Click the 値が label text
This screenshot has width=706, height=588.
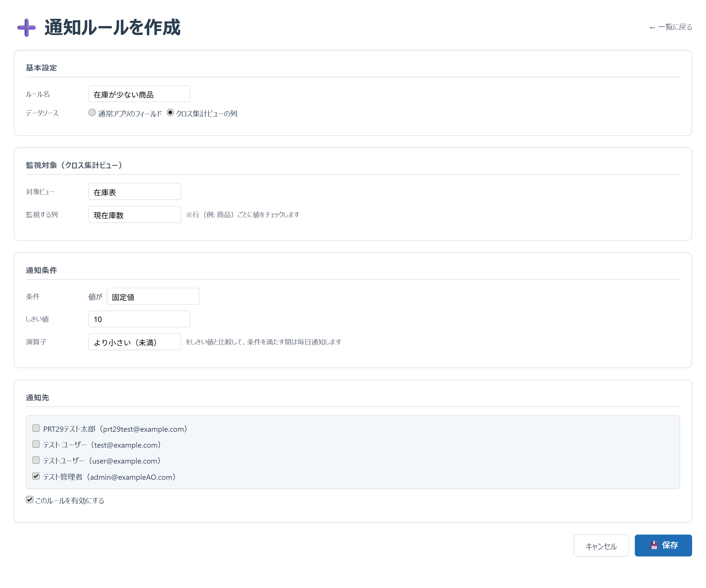[95, 297]
